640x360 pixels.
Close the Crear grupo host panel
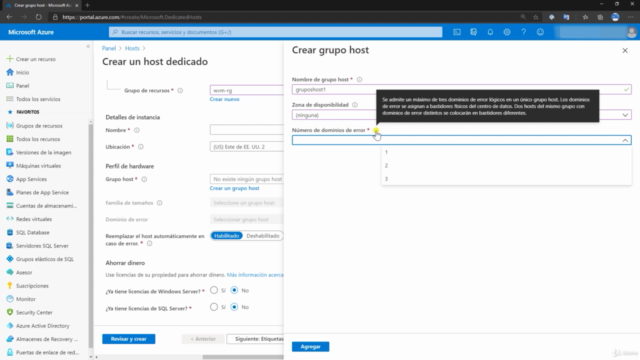pyautogui.click(x=625, y=51)
